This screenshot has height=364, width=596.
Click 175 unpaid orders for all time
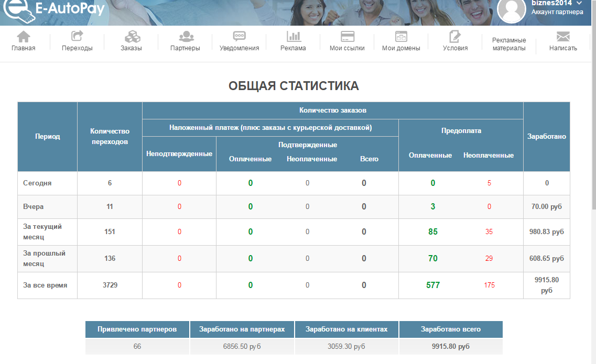point(489,285)
